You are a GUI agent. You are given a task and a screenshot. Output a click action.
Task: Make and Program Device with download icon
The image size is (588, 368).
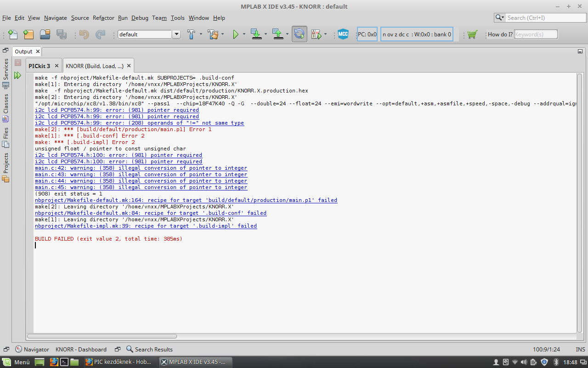coord(256,34)
